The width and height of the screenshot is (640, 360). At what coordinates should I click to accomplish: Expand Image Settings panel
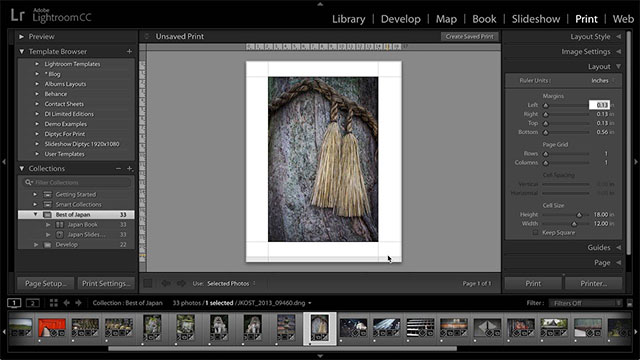[x=619, y=52]
